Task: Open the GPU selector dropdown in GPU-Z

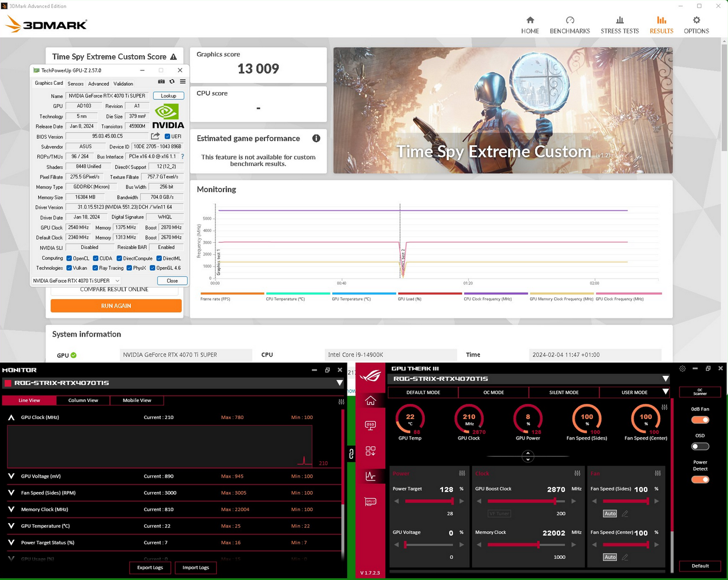Action: coord(76,280)
